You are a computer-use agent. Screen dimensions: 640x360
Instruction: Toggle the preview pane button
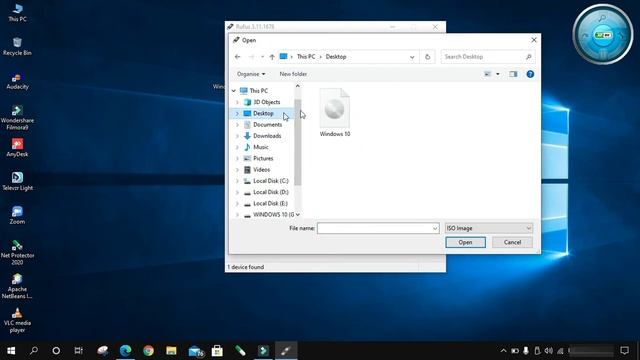[513, 74]
